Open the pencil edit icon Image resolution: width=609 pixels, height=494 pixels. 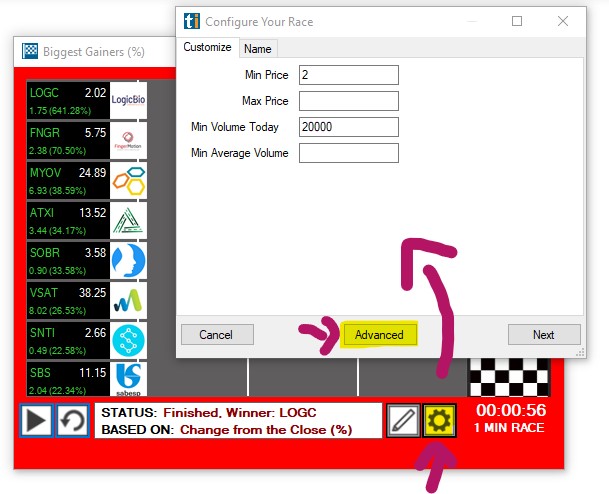(403, 421)
